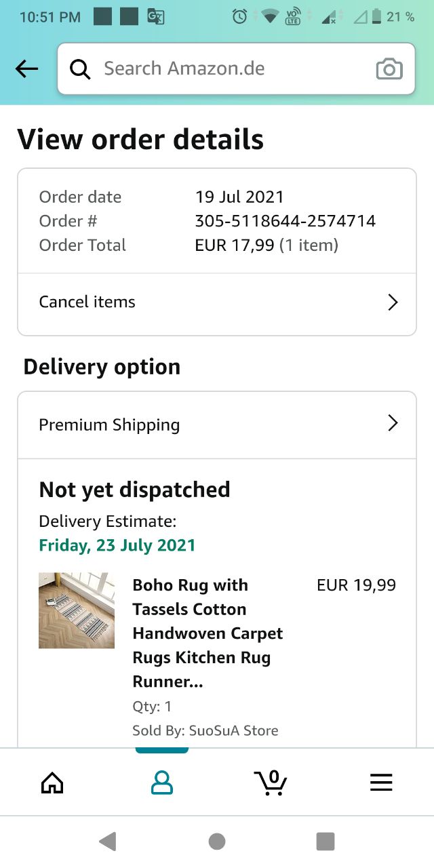Screen dimensions: 434x868
Task: Tap the alarm icon in status bar
Action: 239,17
